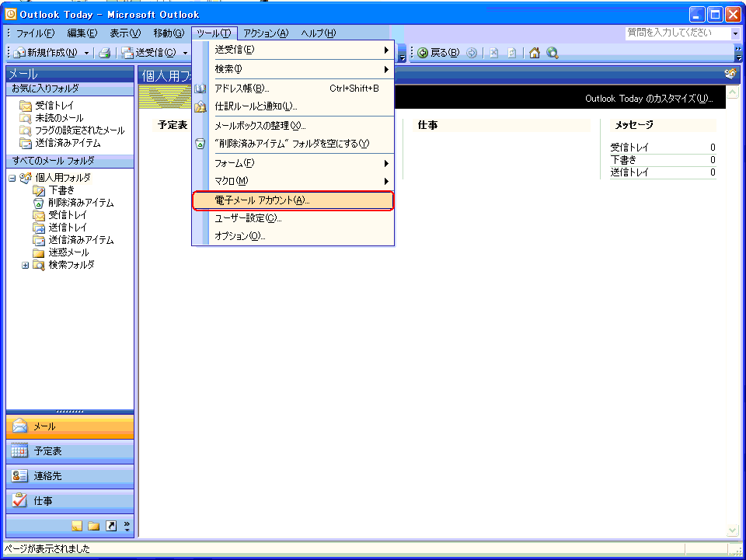
Task: Collapse the 個人用フォルダ tree node
Action: (x=12, y=179)
